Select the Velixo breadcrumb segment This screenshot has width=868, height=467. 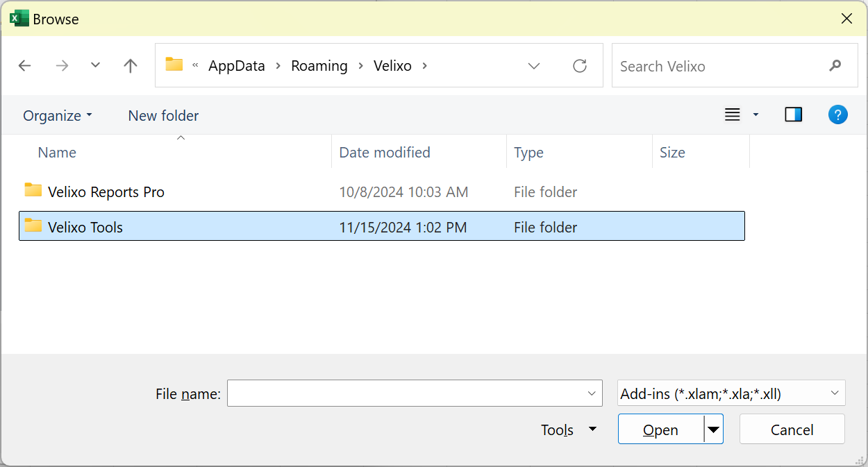[392, 66]
